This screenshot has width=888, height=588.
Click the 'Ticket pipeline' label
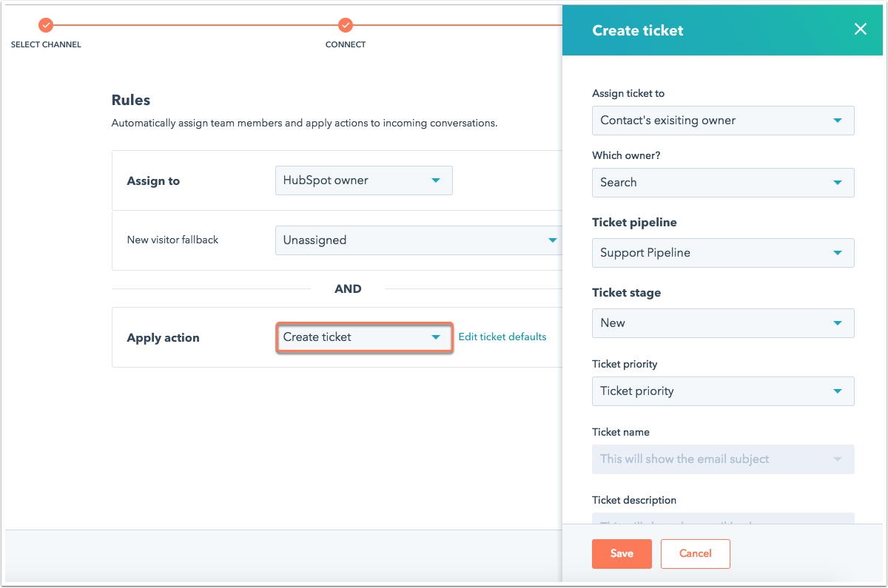pos(634,223)
